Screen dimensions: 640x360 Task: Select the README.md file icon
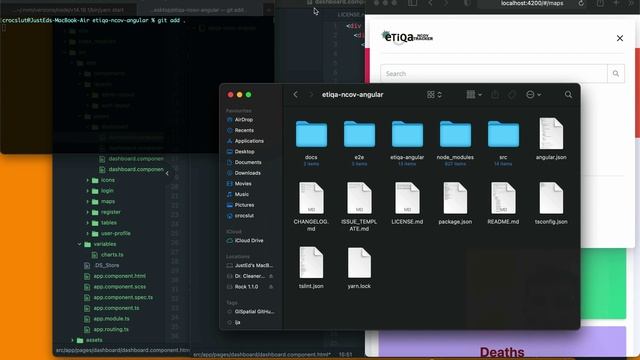point(503,198)
